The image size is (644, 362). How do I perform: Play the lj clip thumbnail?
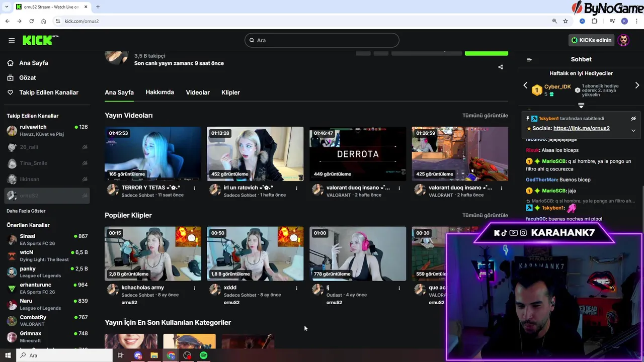(x=358, y=253)
